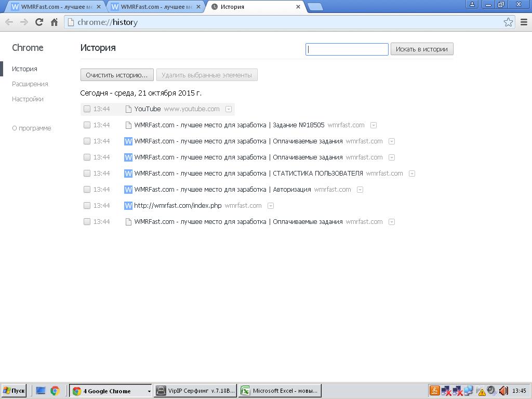
Task: Open the dropdown next to the index.php entry
Action: tap(270, 206)
